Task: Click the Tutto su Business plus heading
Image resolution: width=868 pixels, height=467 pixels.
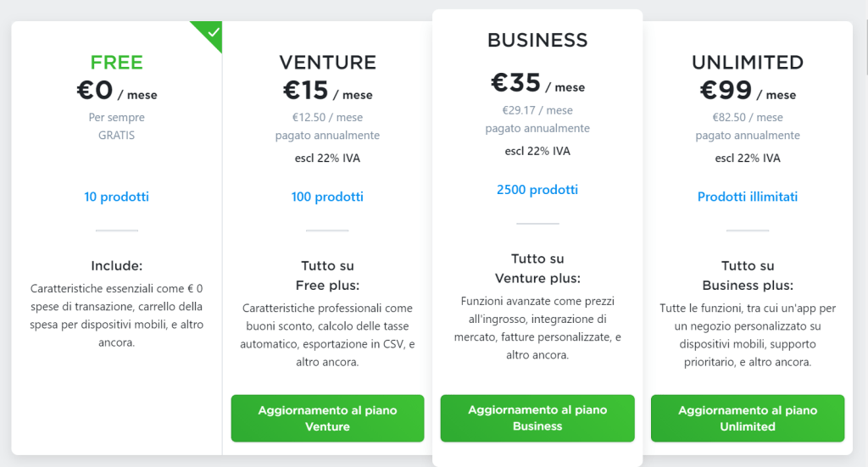Action: point(748,275)
